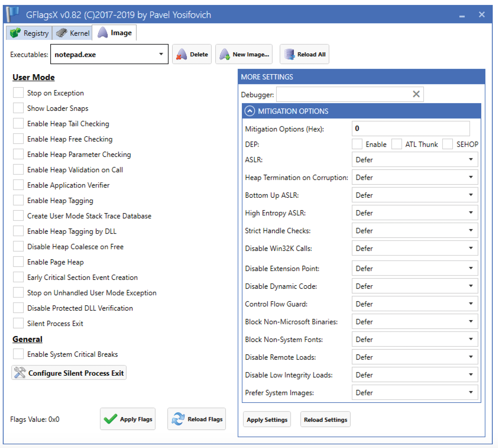Check Enable Application Verifier
The image size is (498, 448).
point(18,185)
